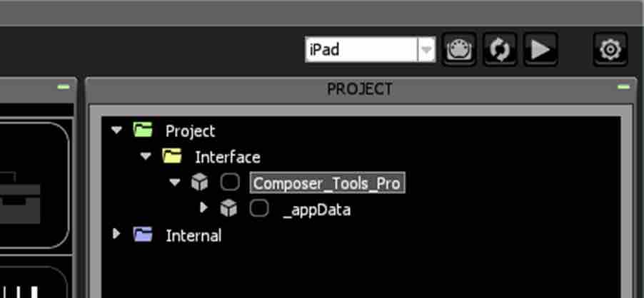This screenshot has width=644, height=298.
Task: Click the yellow Interface folder icon
Action: 172,155
